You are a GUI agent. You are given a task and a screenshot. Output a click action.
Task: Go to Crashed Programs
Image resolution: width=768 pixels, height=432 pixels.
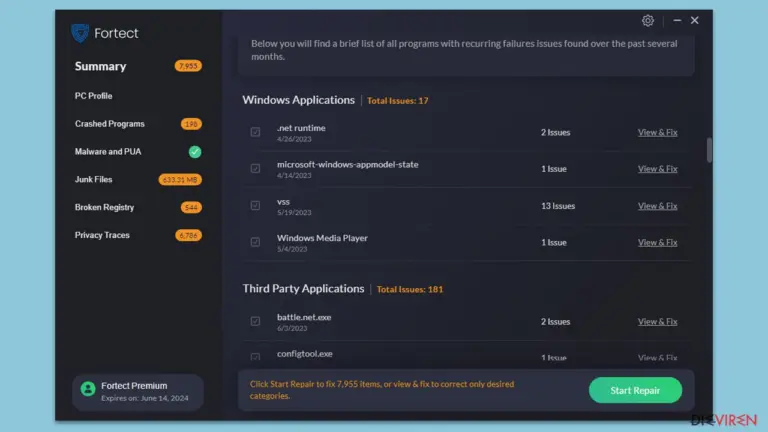point(110,124)
